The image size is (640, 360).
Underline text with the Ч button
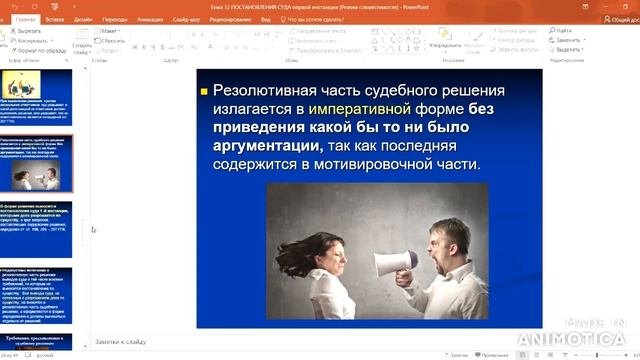coord(153,47)
